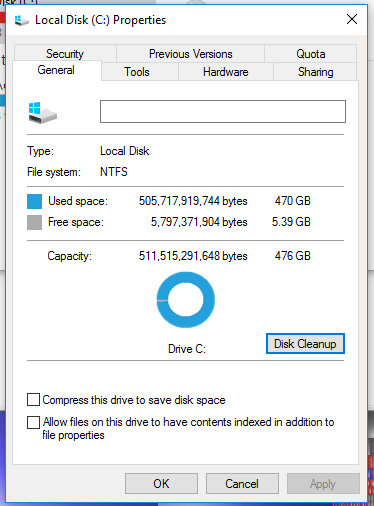This screenshot has height=506, width=374.
Task: Enable Compress this drive checkbox
Action: click(x=33, y=399)
